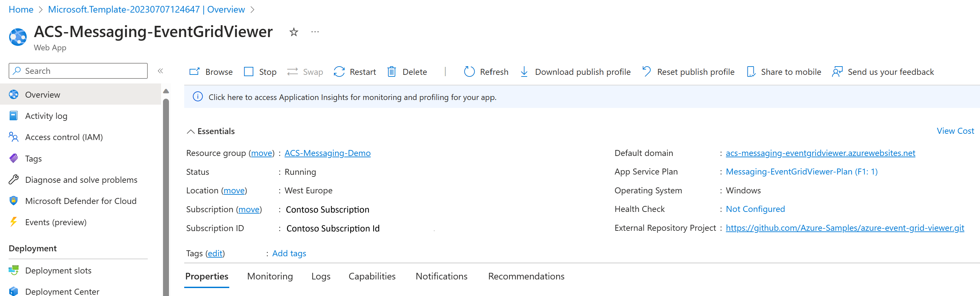The image size is (980, 296).
Task: Collapse the sidebar menu with double chevron
Action: coord(161,71)
